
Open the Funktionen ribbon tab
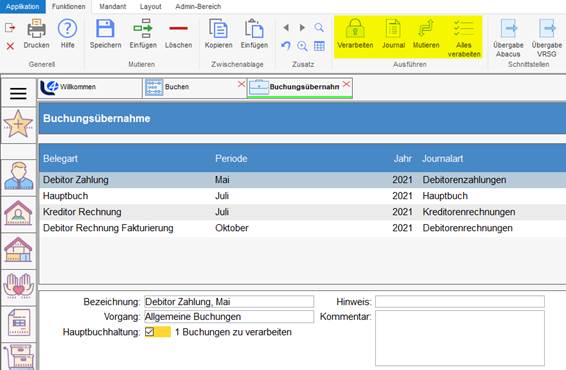pos(69,6)
